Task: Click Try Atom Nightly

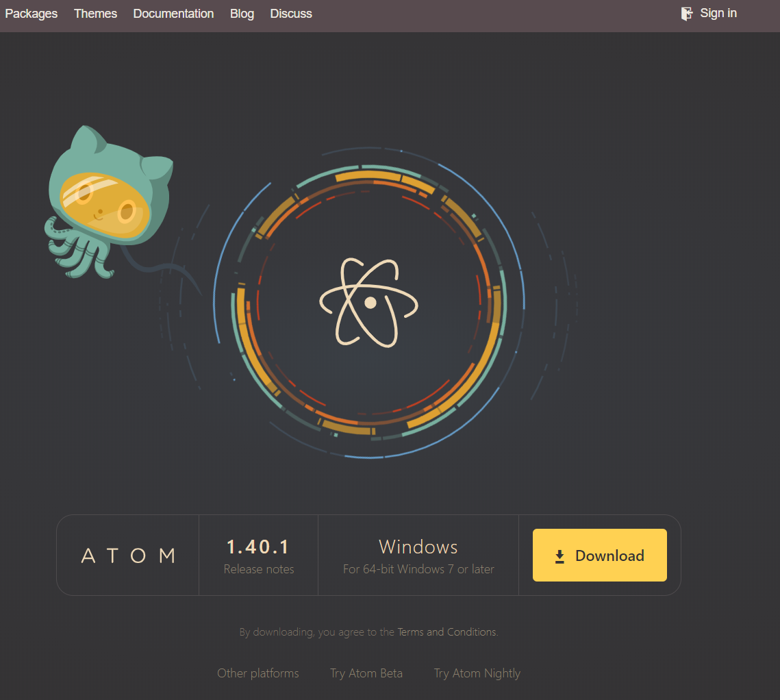Action: coord(477,673)
